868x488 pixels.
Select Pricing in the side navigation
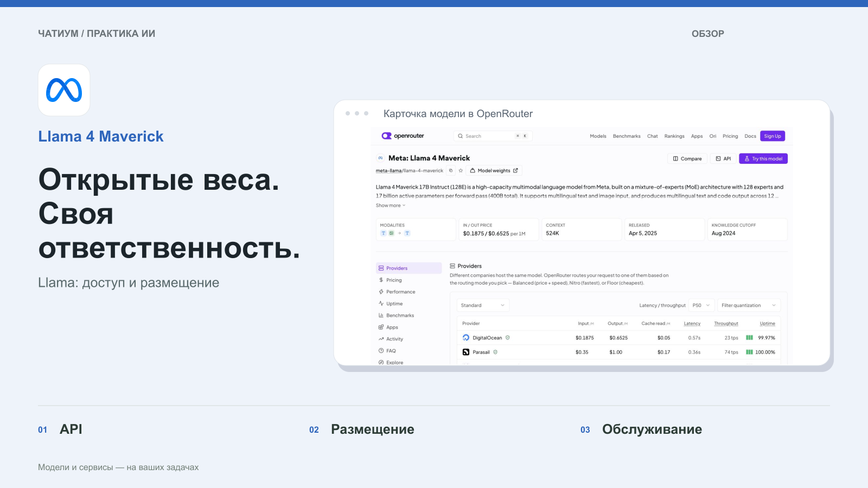[409, 280]
